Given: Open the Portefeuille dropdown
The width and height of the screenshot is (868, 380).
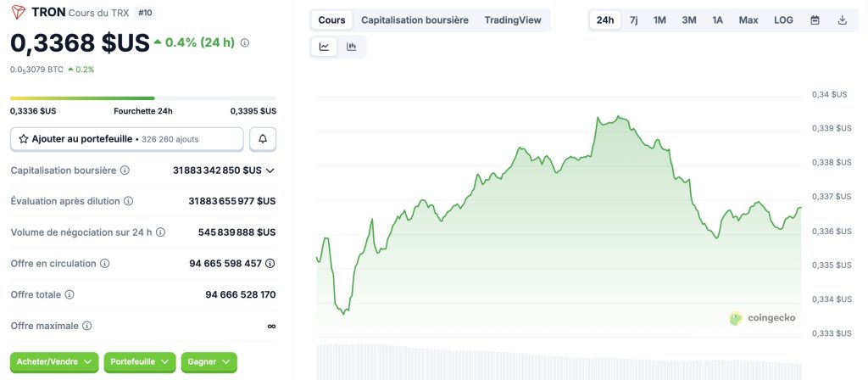Looking at the screenshot, I should click(x=139, y=361).
